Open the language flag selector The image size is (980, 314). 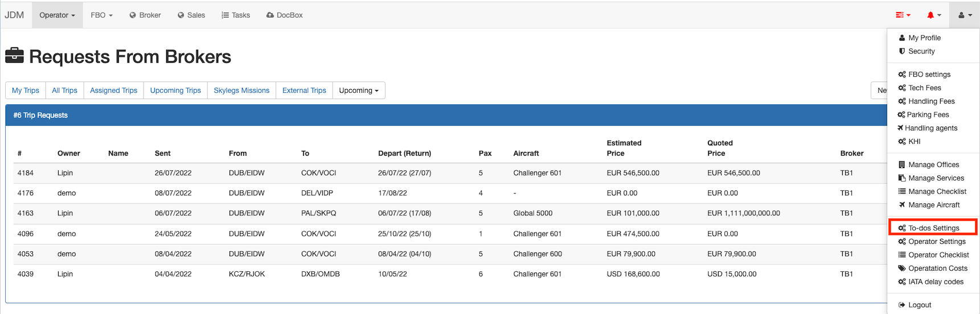tap(903, 15)
